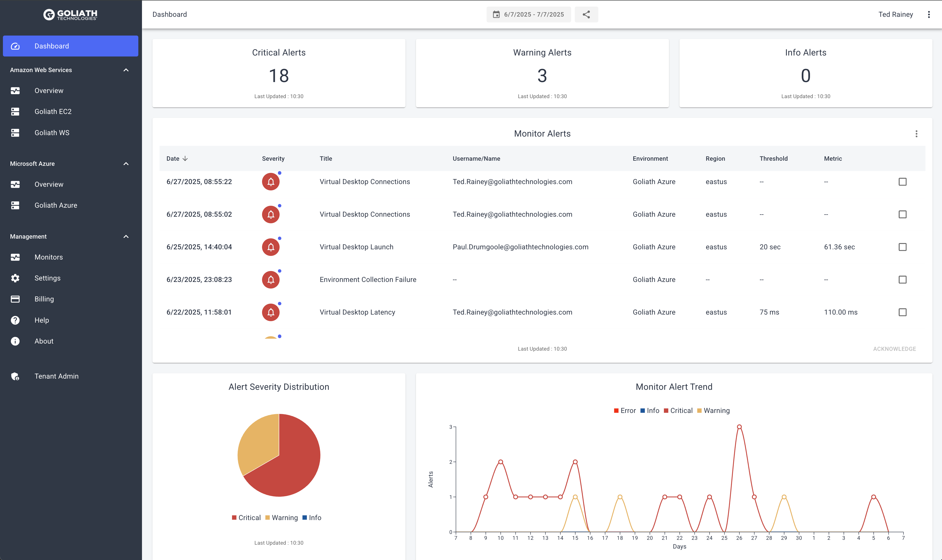Click the 61.36 sec metric value
The width and height of the screenshot is (942, 560).
tap(839, 247)
